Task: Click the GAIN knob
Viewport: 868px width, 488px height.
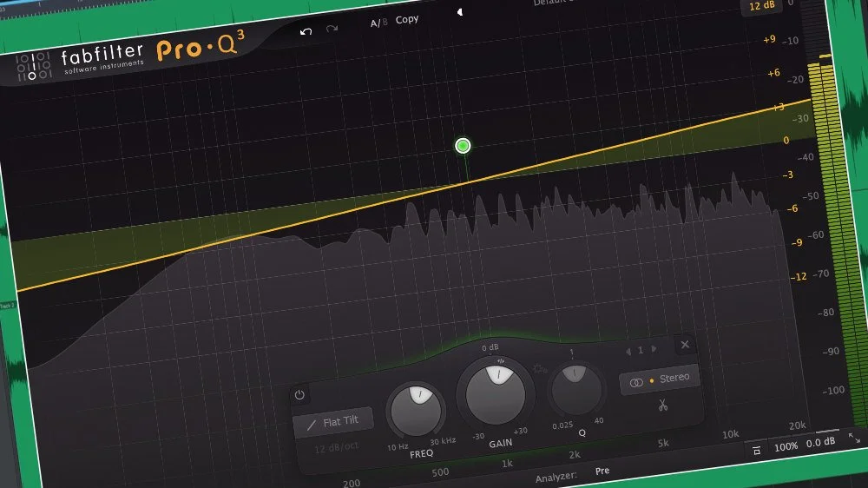Action: (x=496, y=393)
